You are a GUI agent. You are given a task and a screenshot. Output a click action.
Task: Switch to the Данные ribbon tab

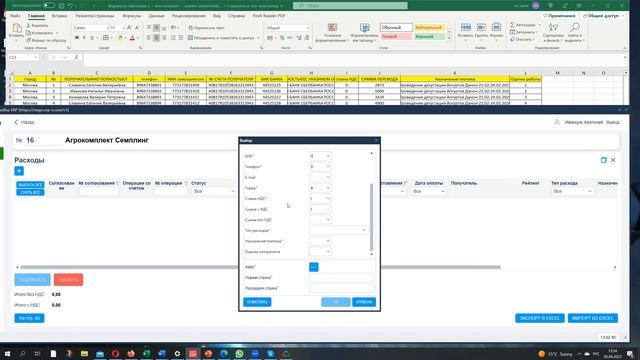coord(156,16)
